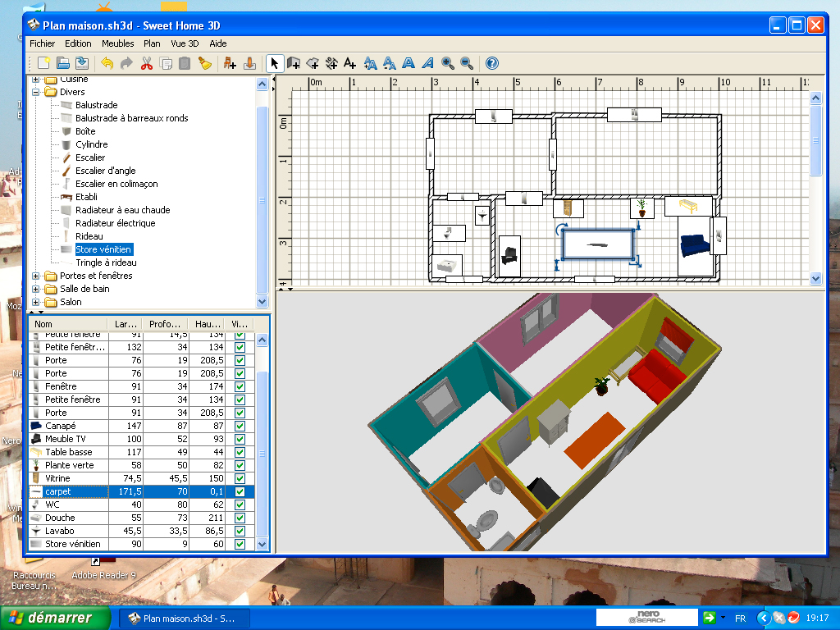Toggle bold text style
Viewport: 840px width, 630px height.
coord(409,63)
